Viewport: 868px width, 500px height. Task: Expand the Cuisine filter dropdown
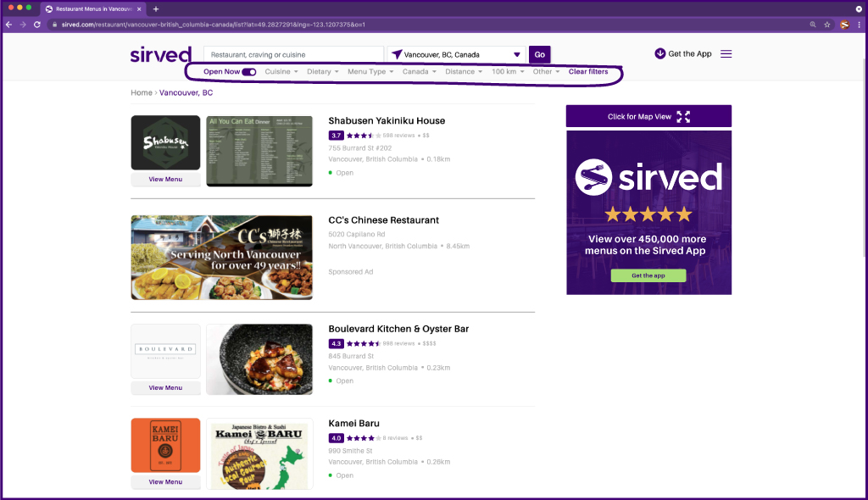click(x=281, y=71)
